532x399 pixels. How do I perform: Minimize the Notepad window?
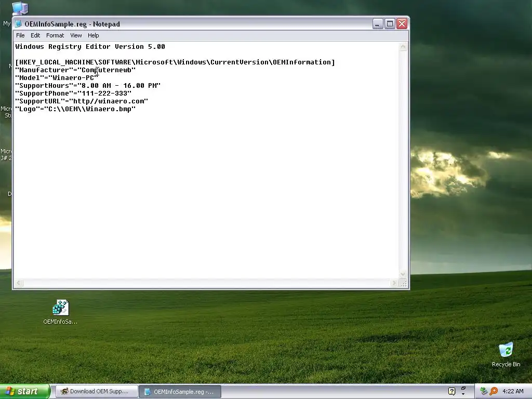[378, 24]
